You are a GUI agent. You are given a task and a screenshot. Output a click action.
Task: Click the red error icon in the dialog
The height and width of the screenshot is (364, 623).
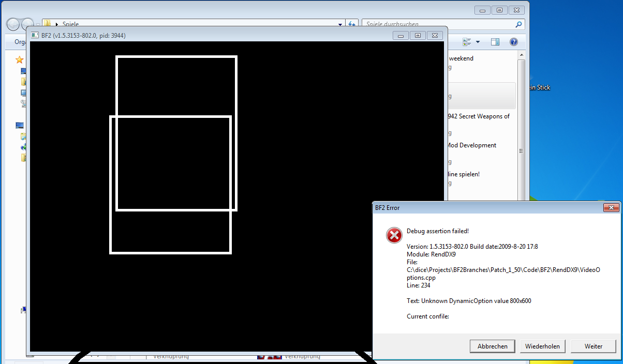point(394,235)
